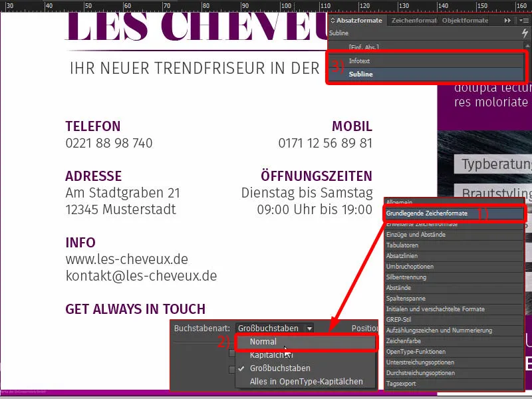Click the ADRESSE heading
The image size is (532, 399).
(93, 176)
